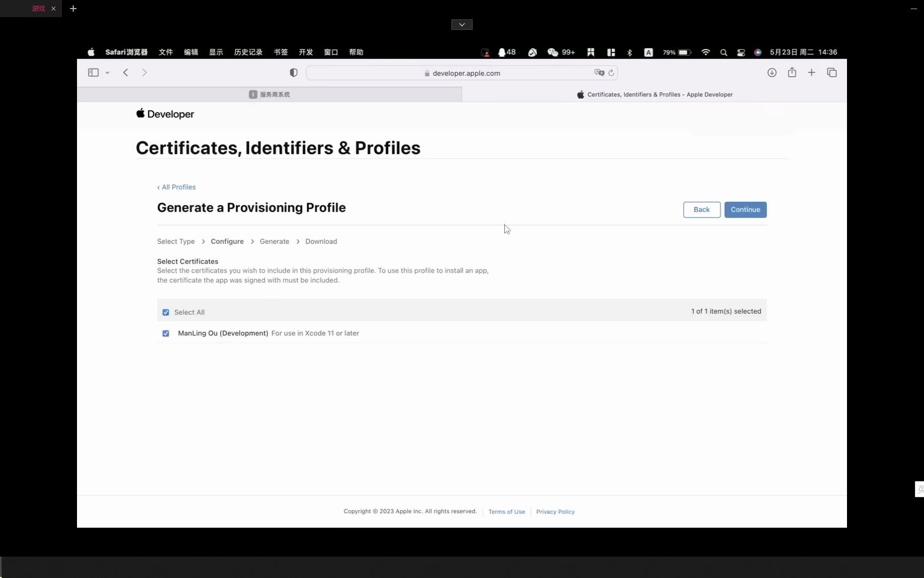Click the Download step
Viewport: 924px width, 578px height.
321,241
